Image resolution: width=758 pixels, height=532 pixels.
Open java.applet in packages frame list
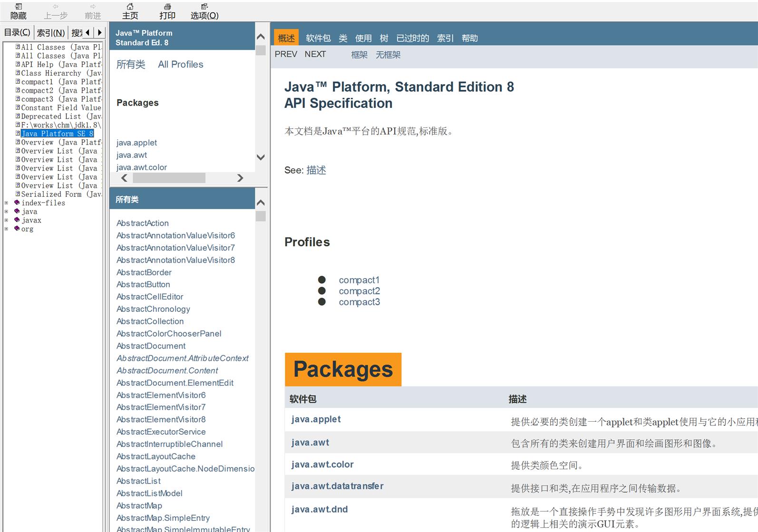(136, 143)
